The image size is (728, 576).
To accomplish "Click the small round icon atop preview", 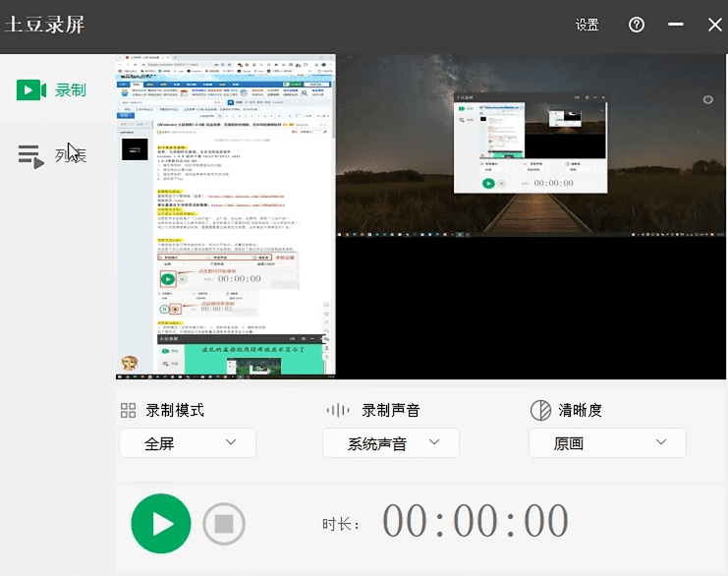I will [x=708, y=99].
